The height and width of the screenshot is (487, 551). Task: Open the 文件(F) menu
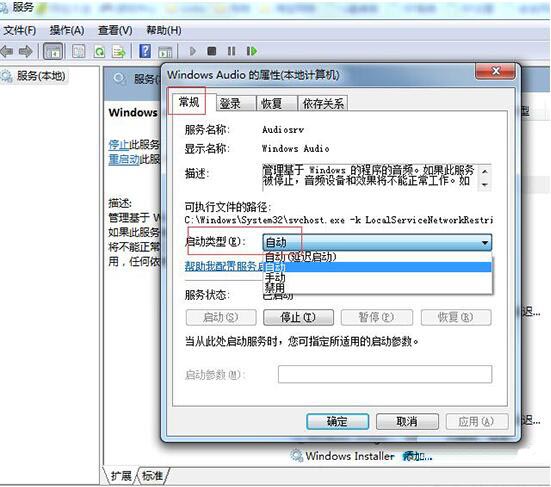pos(20,31)
